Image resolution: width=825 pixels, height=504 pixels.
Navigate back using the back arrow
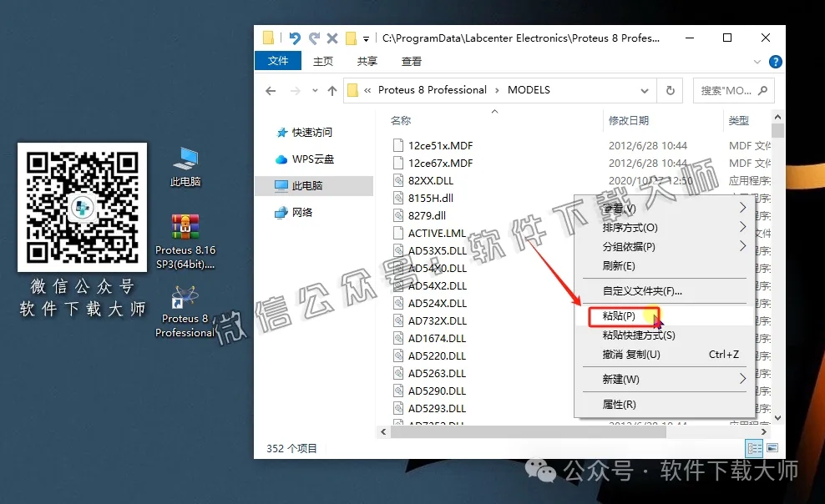(269, 89)
